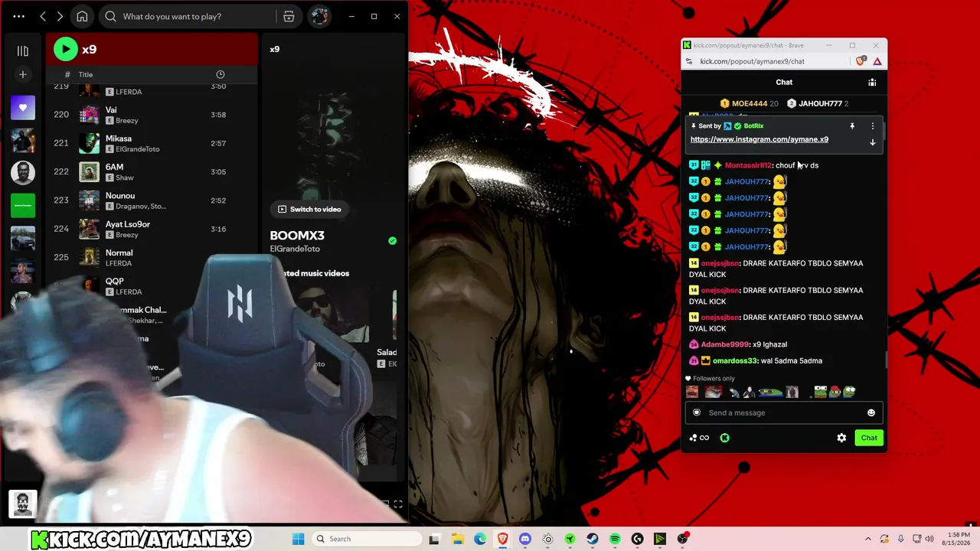Open the BOOMX3 song title link
Screen dimensions: 980x551
297,236
